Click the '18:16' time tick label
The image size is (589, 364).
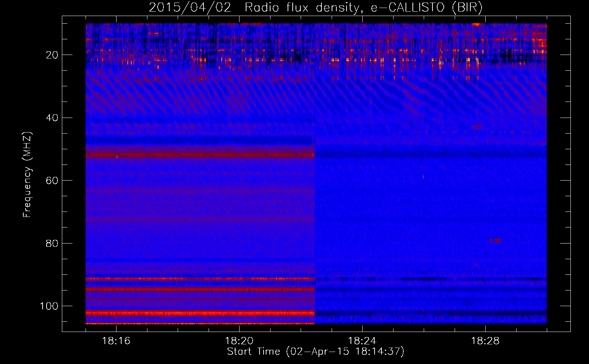[x=116, y=341]
